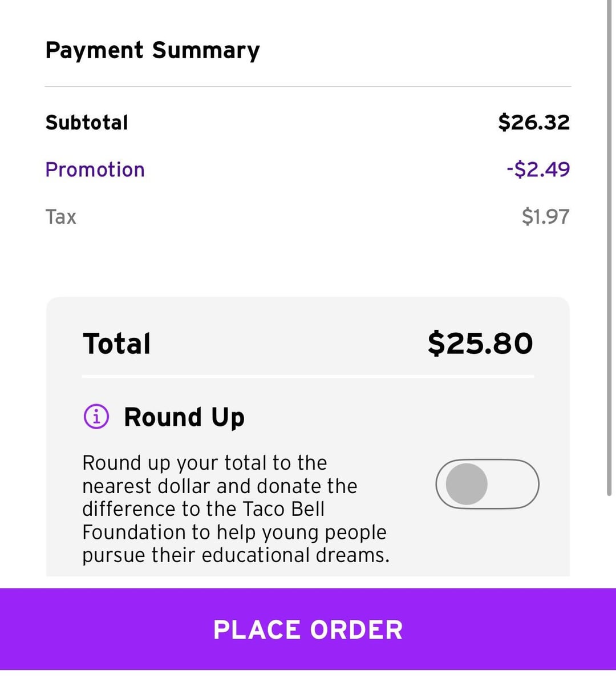Click the vertical scrollbar on the right
Screen dimensions: 616x682
coord(610,245)
